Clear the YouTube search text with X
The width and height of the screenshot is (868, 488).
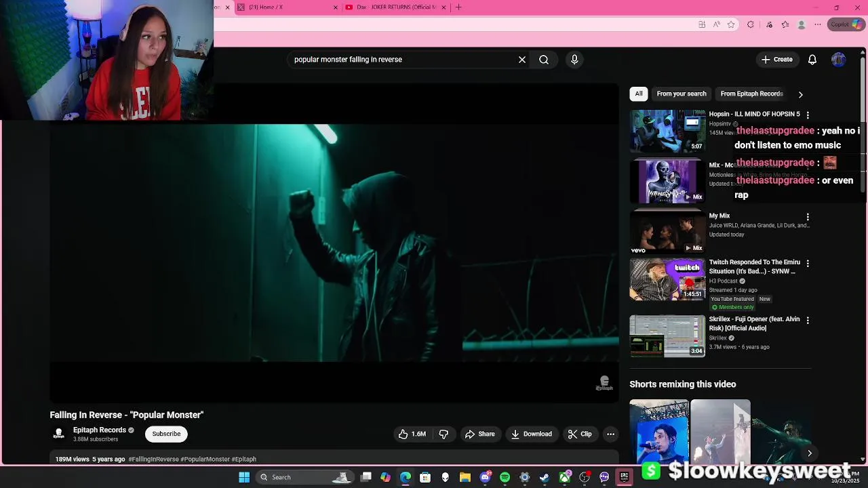tap(522, 60)
